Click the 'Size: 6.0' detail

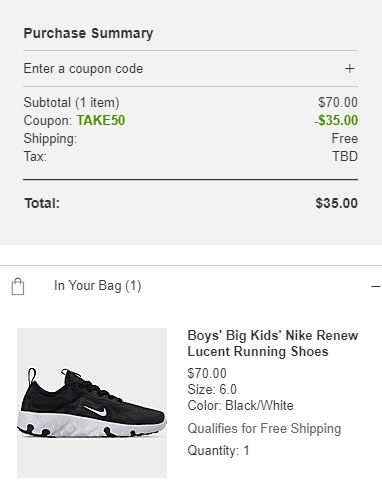click(x=212, y=389)
